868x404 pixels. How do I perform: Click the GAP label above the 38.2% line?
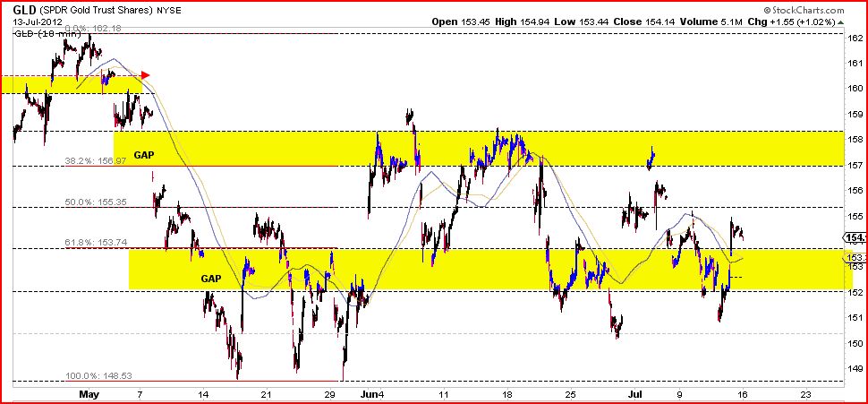coord(143,156)
